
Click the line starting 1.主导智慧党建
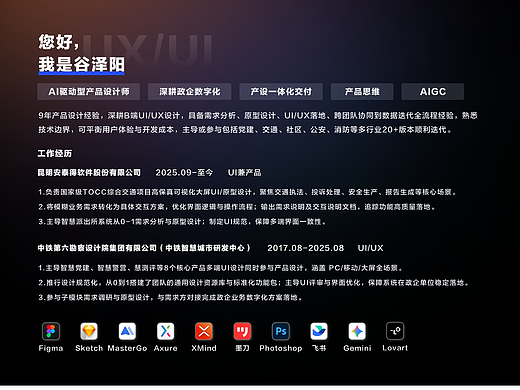221,268
